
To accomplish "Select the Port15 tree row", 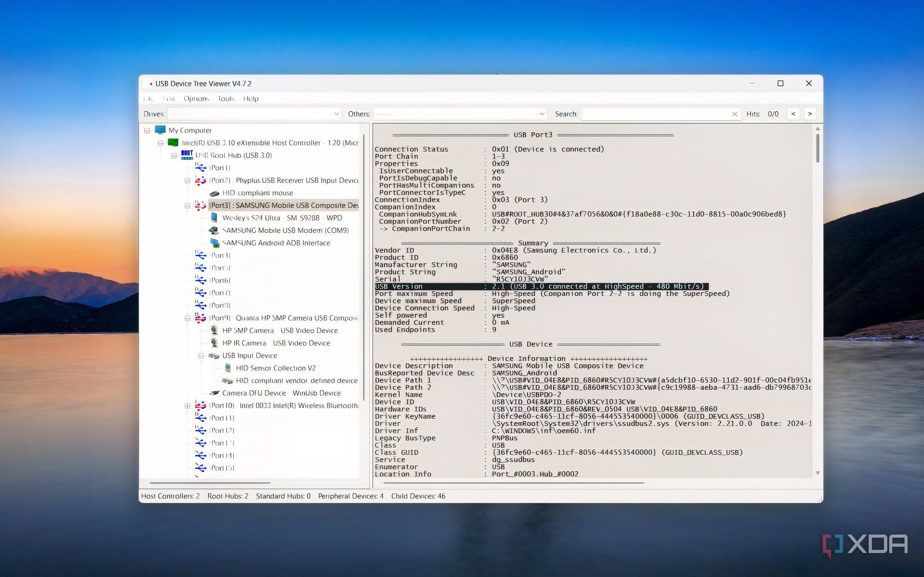I will click(222, 468).
